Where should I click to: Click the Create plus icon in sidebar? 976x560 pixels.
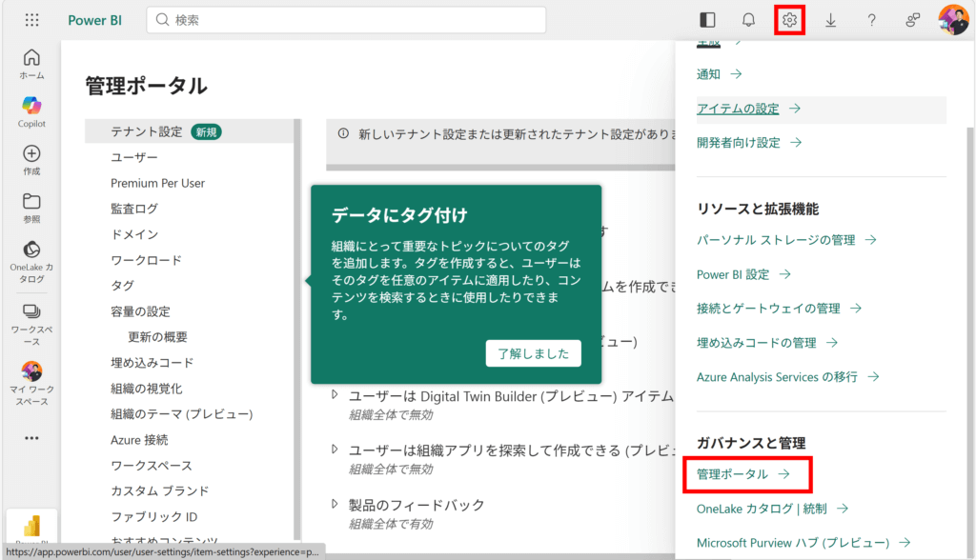[x=31, y=159]
